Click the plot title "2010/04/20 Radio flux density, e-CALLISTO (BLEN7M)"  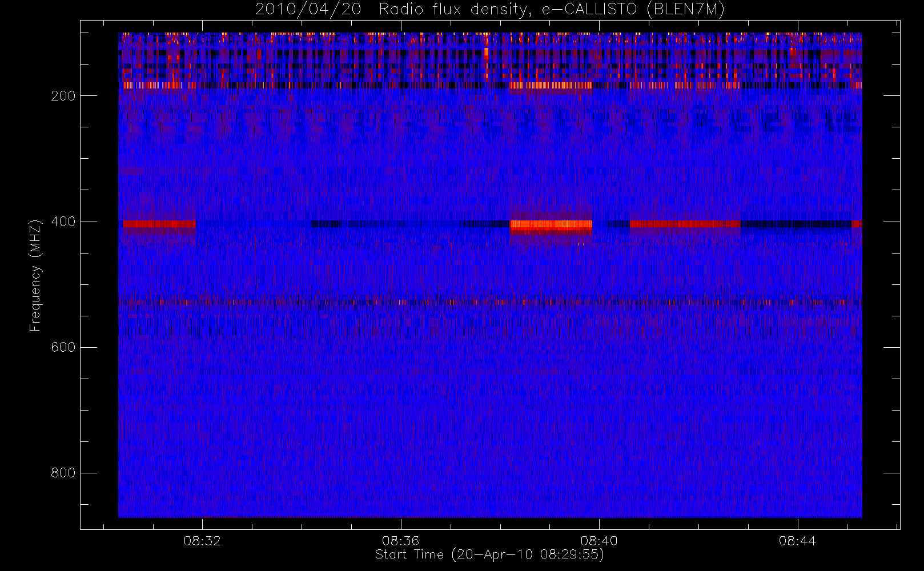pyautogui.click(x=489, y=10)
